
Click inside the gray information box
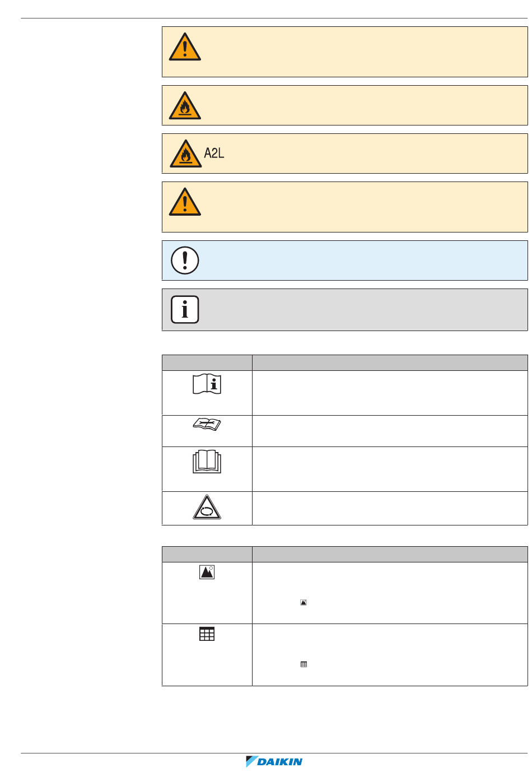[x=345, y=310]
